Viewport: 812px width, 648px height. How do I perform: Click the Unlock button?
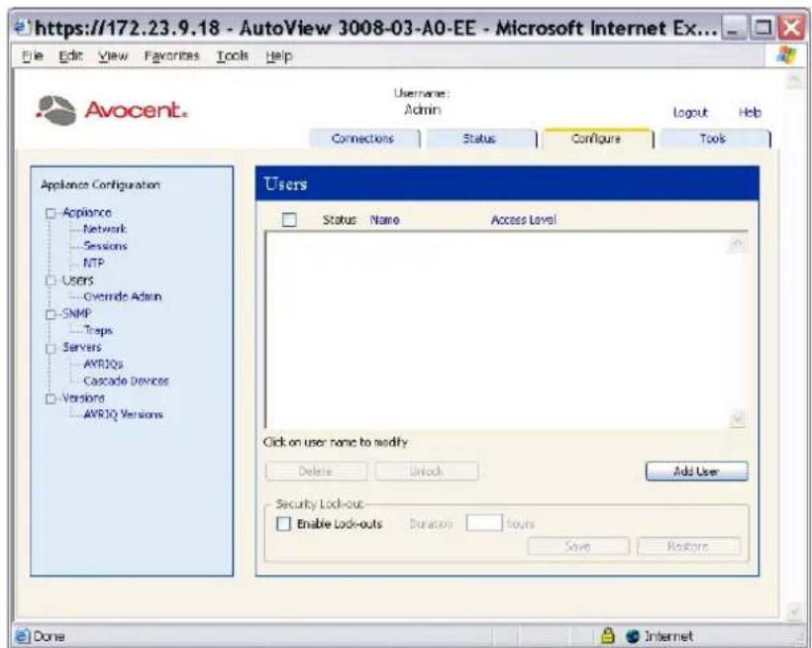(x=427, y=472)
